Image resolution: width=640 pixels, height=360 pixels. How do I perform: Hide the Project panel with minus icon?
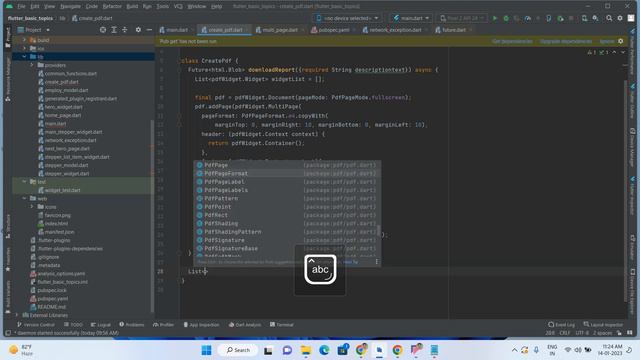tap(149, 30)
